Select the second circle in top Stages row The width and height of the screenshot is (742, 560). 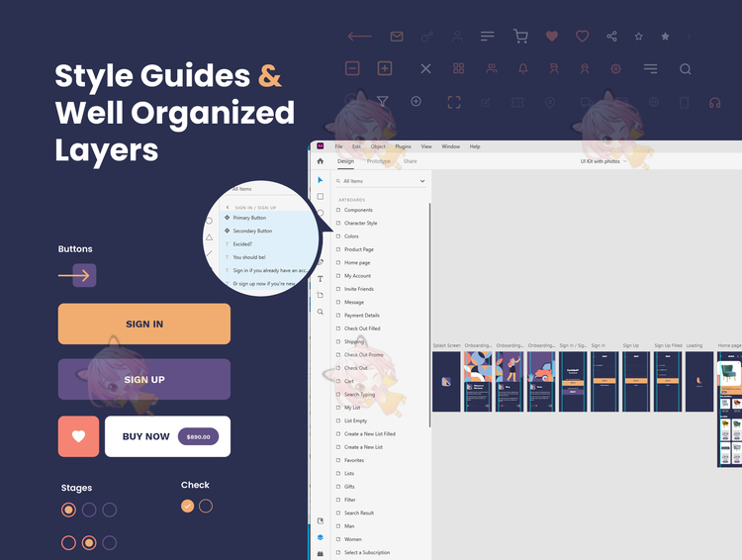pos(89,510)
